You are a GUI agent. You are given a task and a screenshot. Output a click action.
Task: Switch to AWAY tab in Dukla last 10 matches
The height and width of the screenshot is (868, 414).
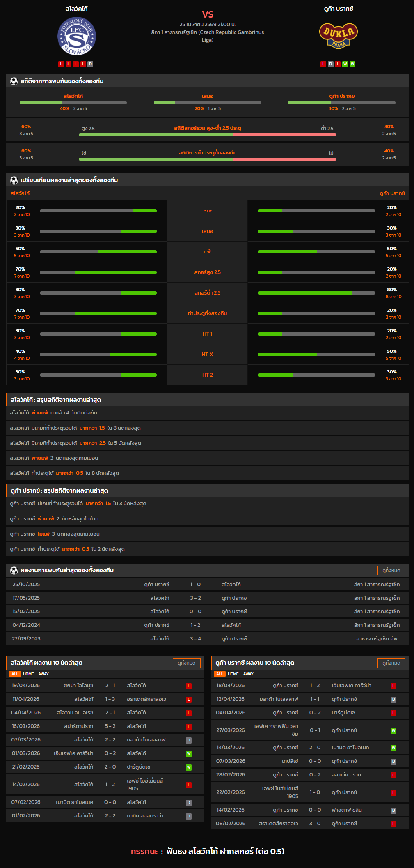click(x=248, y=674)
